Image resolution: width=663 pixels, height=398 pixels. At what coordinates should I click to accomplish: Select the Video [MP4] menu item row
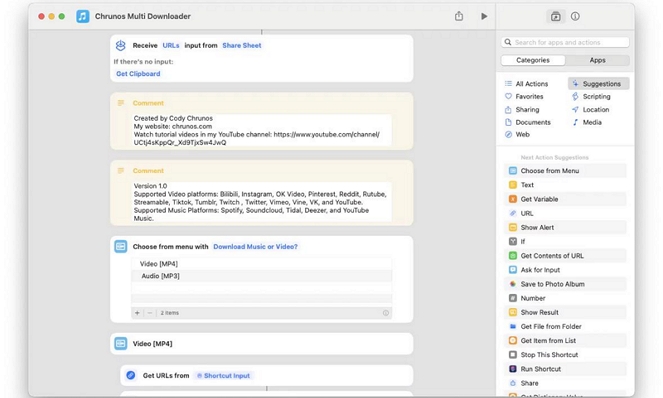pos(261,264)
